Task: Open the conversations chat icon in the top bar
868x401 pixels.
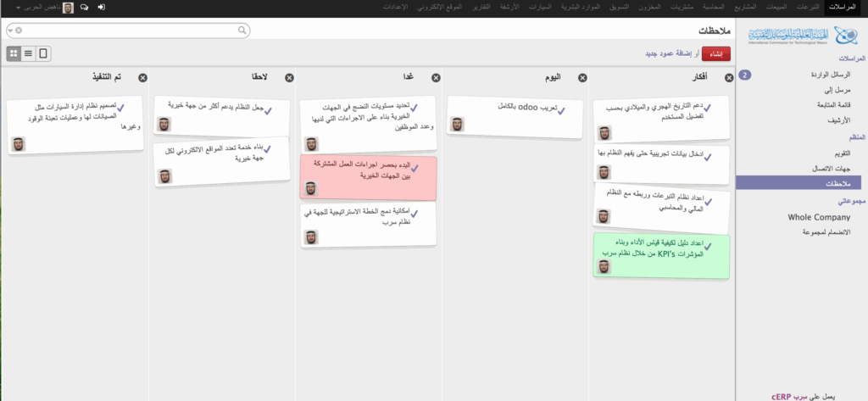Action: [x=84, y=7]
